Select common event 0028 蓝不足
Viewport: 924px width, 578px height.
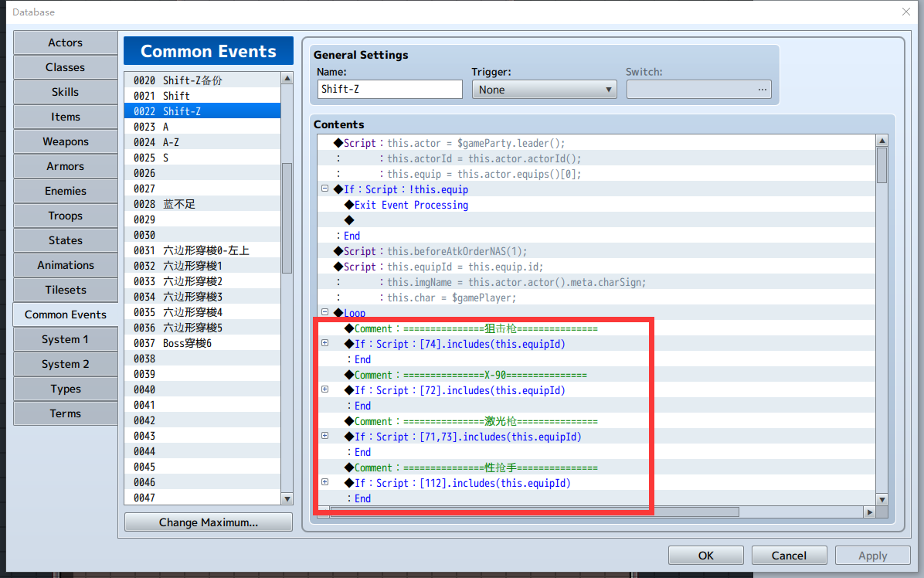tap(202, 204)
